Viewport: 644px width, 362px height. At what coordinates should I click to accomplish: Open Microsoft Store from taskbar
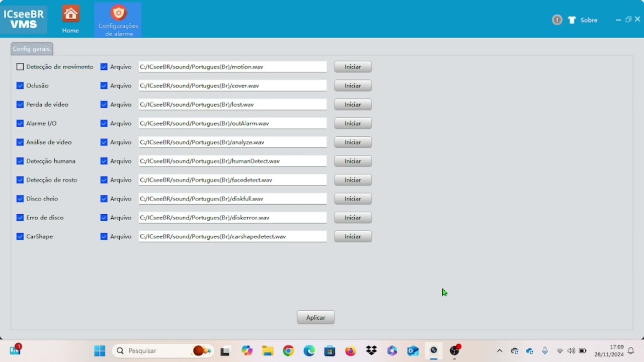click(x=330, y=351)
